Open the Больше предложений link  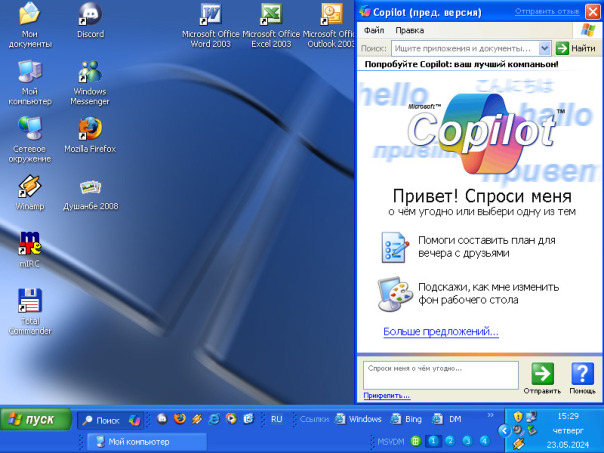(441, 332)
